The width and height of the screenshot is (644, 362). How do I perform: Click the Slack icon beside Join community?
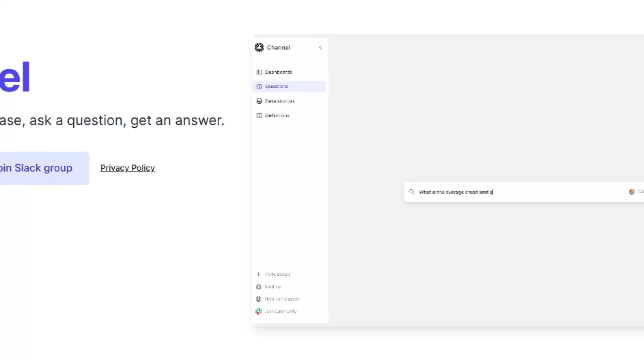point(258,311)
